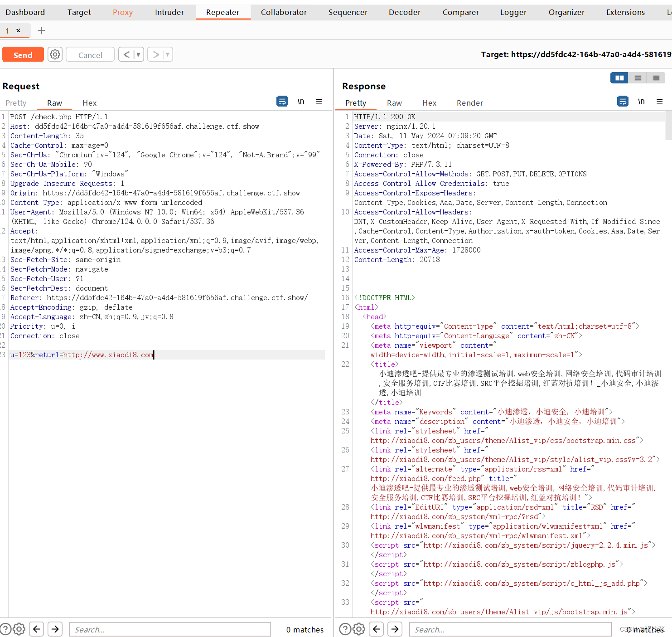The height and width of the screenshot is (637, 672).
Task: Go to next request history arrow
Action: pos(156,54)
